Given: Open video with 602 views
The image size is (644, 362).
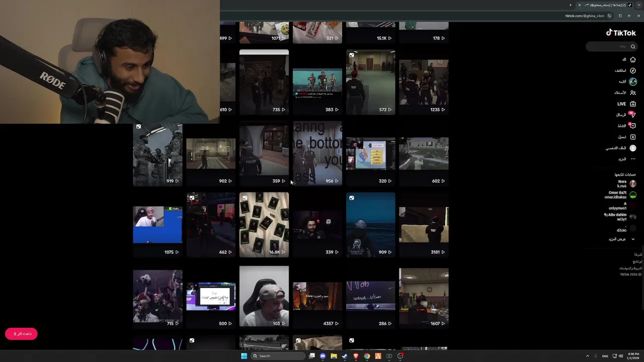Looking at the screenshot, I should click(x=424, y=153).
